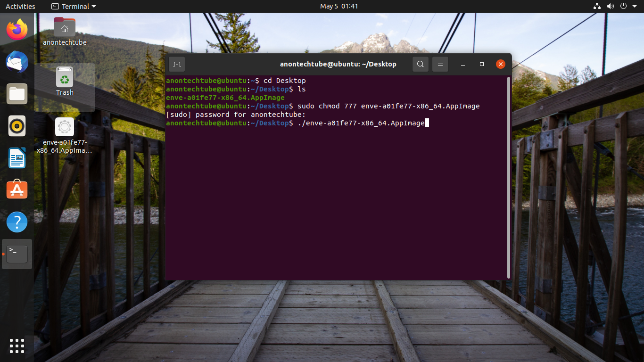Viewport: 644px width, 362px height.
Task: Expand the system menu arrow in top bar
Action: 634,6
